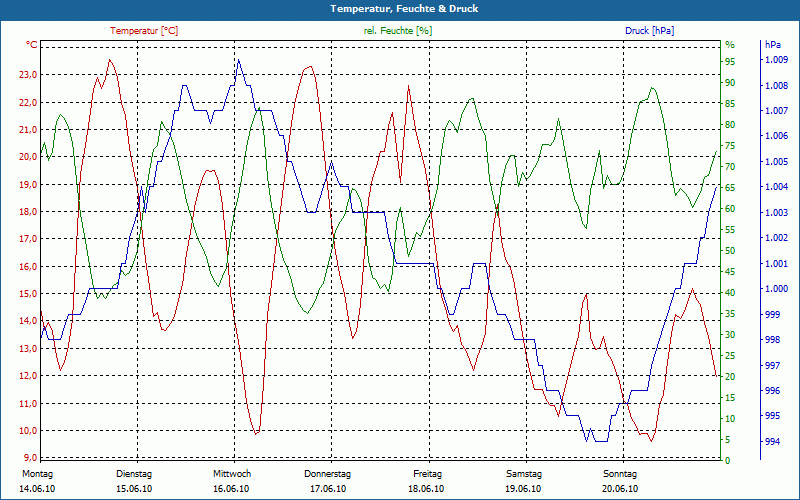Screen dimensions: 800x500
Task: Select the red 'Temperatur [°C]' legend label
Action: pos(144,31)
